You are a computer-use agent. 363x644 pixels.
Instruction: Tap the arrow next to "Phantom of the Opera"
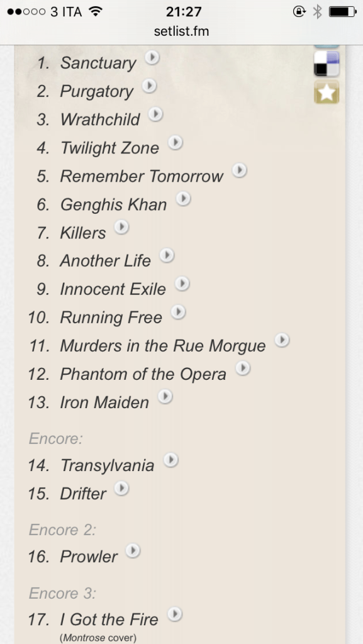[x=242, y=369]
